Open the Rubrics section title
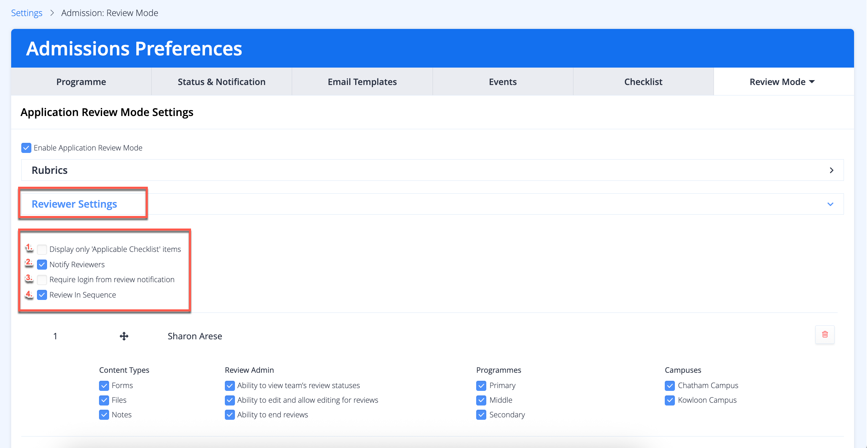 pyautogui.click(x=50, y=170)
